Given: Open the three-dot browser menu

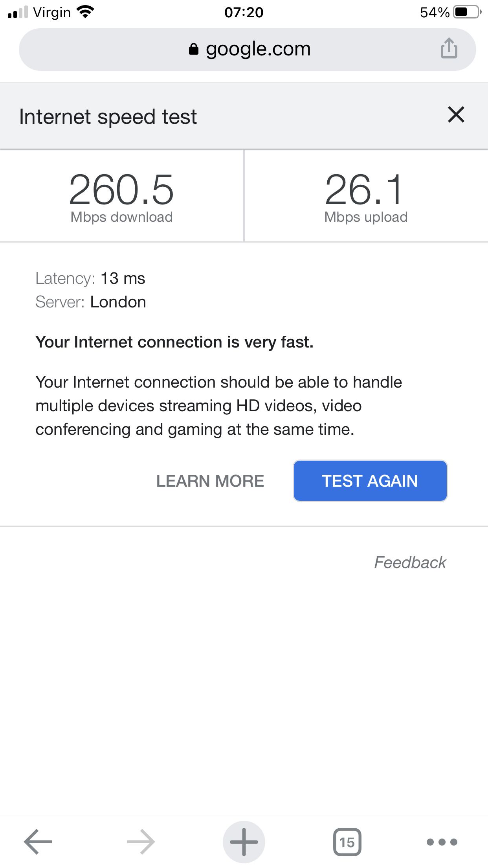Looking at the screenshot, I should (x=442, y=842).
